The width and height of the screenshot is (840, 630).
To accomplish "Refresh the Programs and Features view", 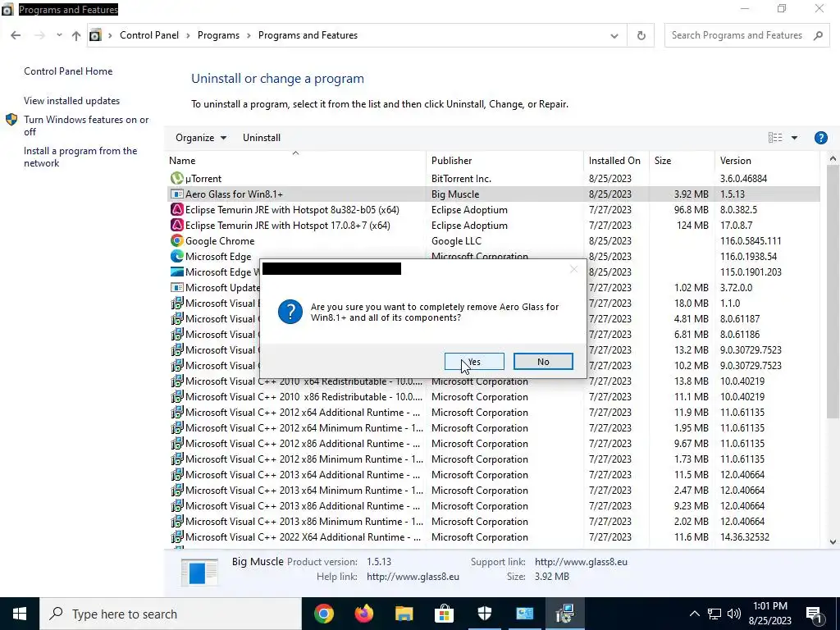I will click(641, 35).
